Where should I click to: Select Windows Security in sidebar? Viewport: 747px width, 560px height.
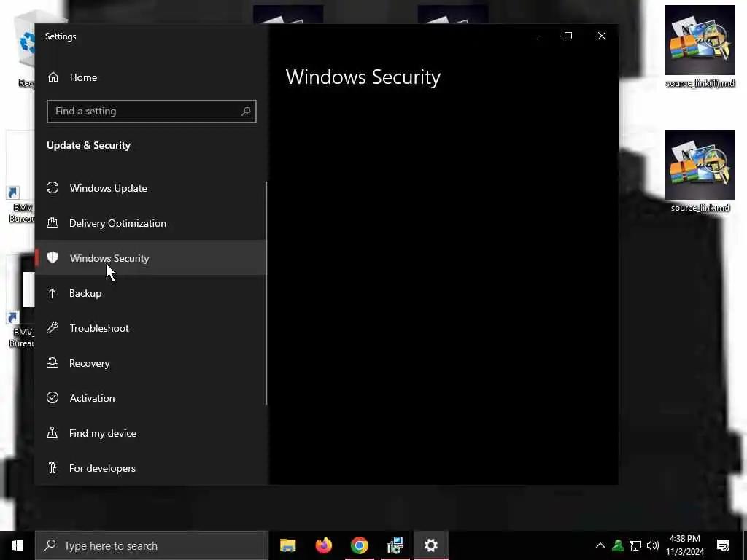pyautogui.click(x=150, y=257)
